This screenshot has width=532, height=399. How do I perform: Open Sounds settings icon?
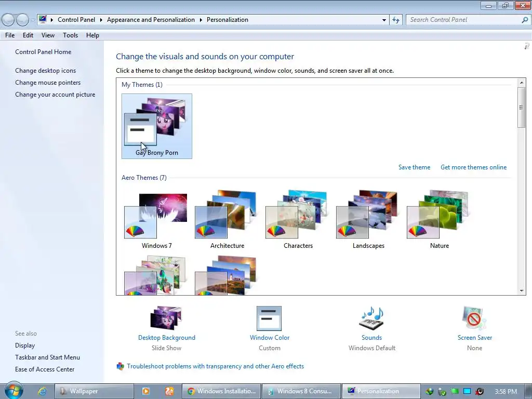click(371, 318)
